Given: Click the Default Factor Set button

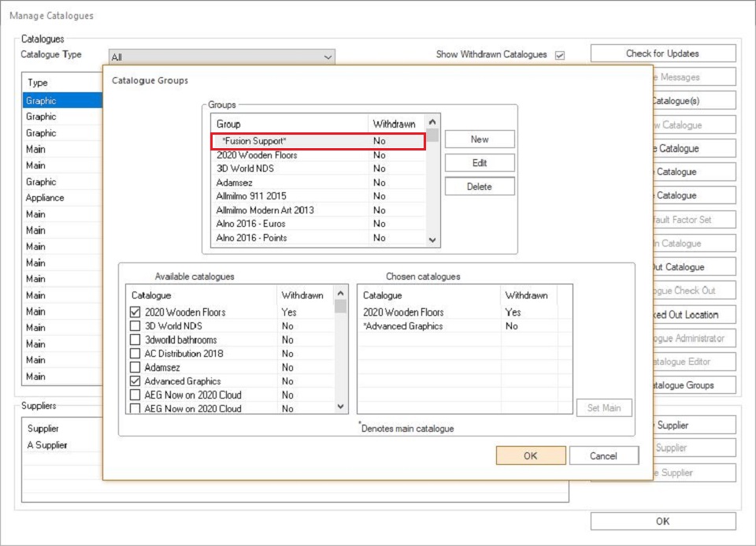Looking at the screenshot, I should pos(695,220).
